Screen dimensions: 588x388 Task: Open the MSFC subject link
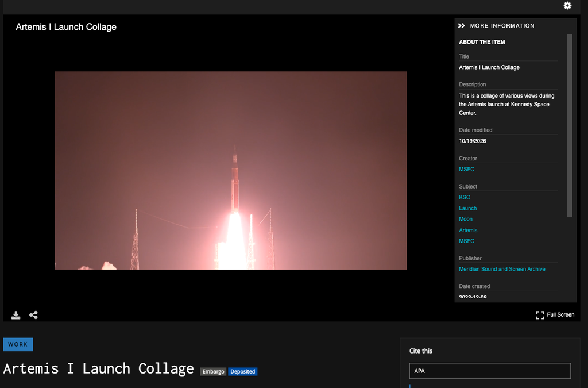coord(466,241)
